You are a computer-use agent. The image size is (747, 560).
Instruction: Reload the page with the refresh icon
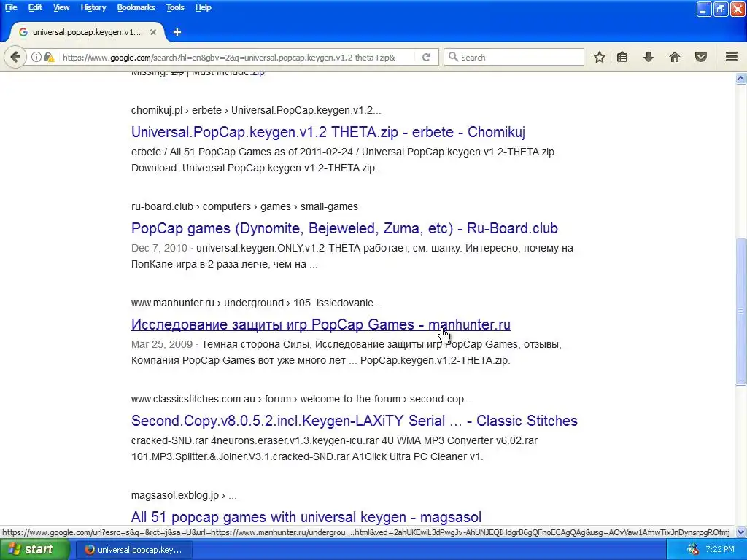point(426,57)
